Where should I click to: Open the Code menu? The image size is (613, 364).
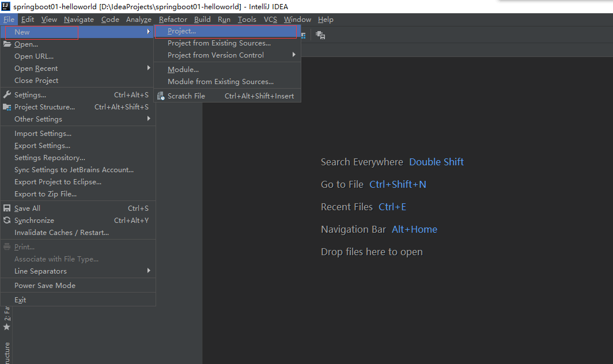click(110, 20)
